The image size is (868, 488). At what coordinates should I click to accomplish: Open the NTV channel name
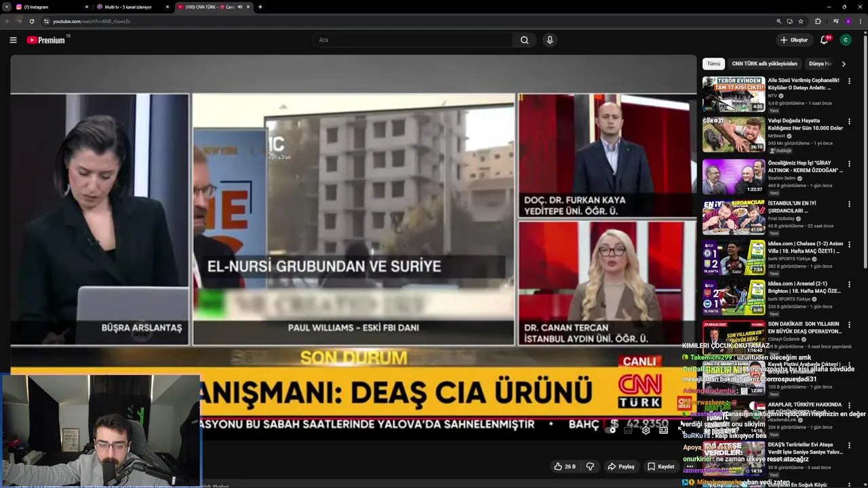(773, 96)
